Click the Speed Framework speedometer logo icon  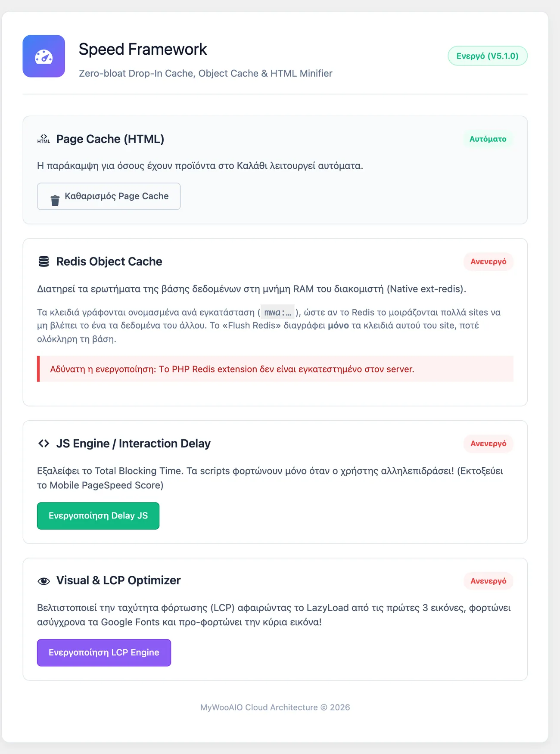point(44,56)
